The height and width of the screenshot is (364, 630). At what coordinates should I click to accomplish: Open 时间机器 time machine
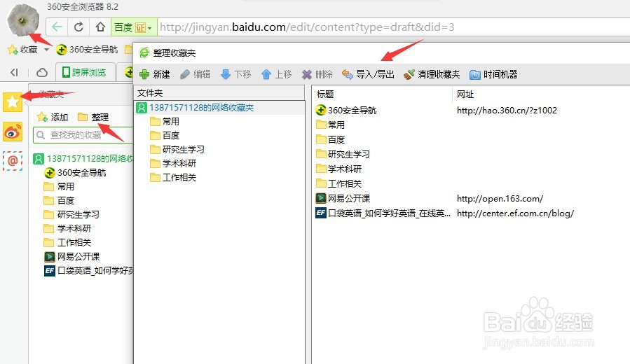493,74
